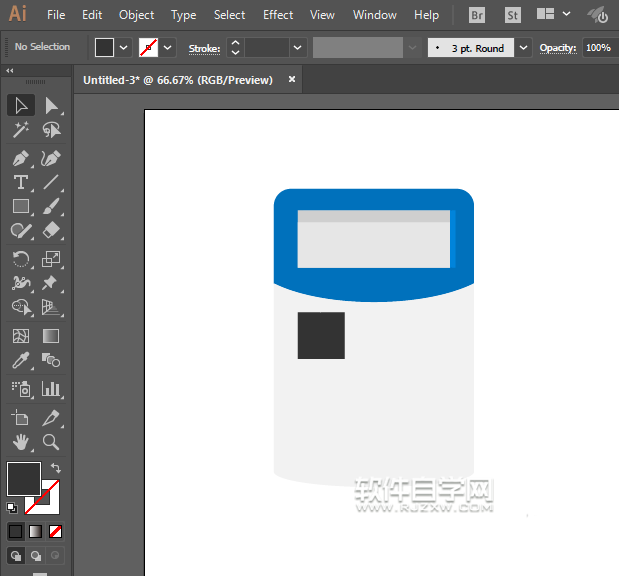The image size is (619, 576).
Task: Pick the Rectangle tool
Action: [20, 206]
